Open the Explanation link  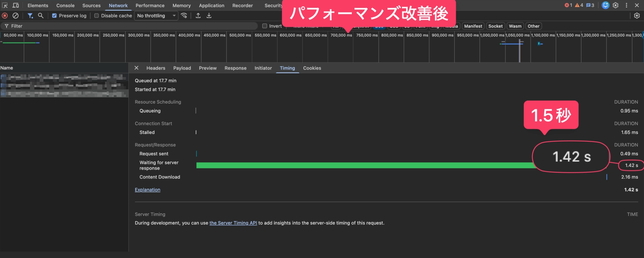[x=147, y=190]
